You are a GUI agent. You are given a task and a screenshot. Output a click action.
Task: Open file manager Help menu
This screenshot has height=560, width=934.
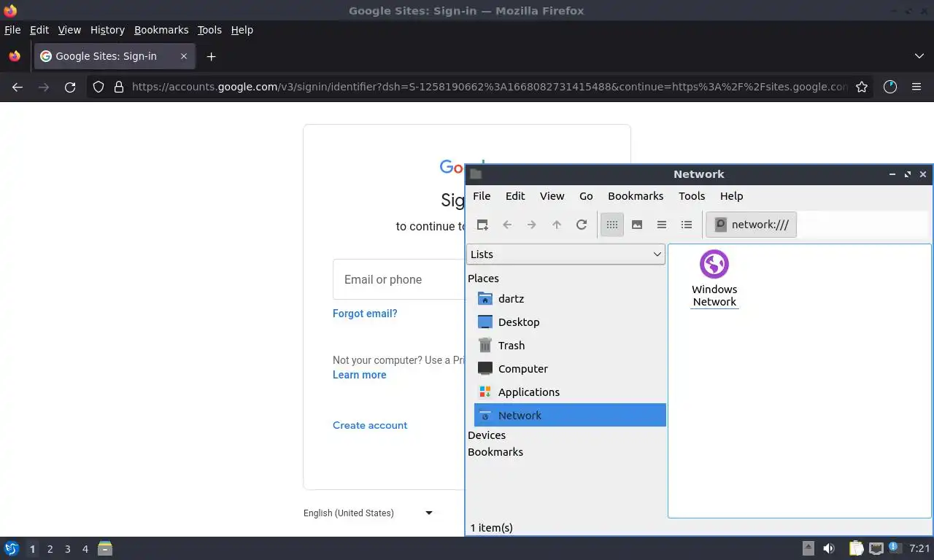731,196
